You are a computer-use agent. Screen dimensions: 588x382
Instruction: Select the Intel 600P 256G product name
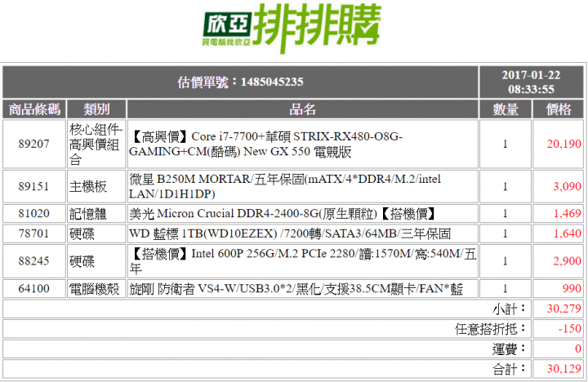303,261
